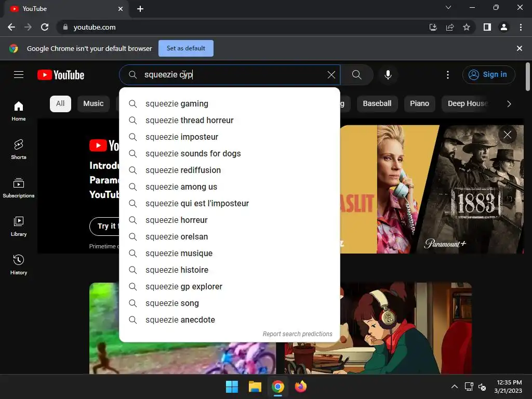
Task: Open the Chrome profile icon
Action: pos(504,27)
